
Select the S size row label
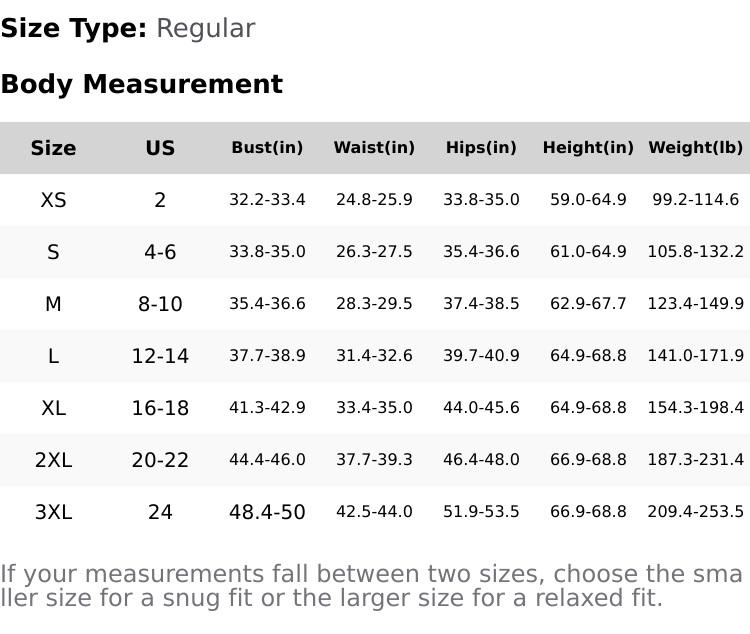(53, 253)
